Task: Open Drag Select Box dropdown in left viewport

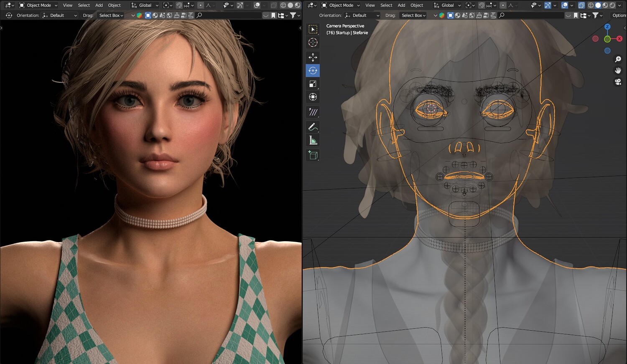Action: point(110,15)
